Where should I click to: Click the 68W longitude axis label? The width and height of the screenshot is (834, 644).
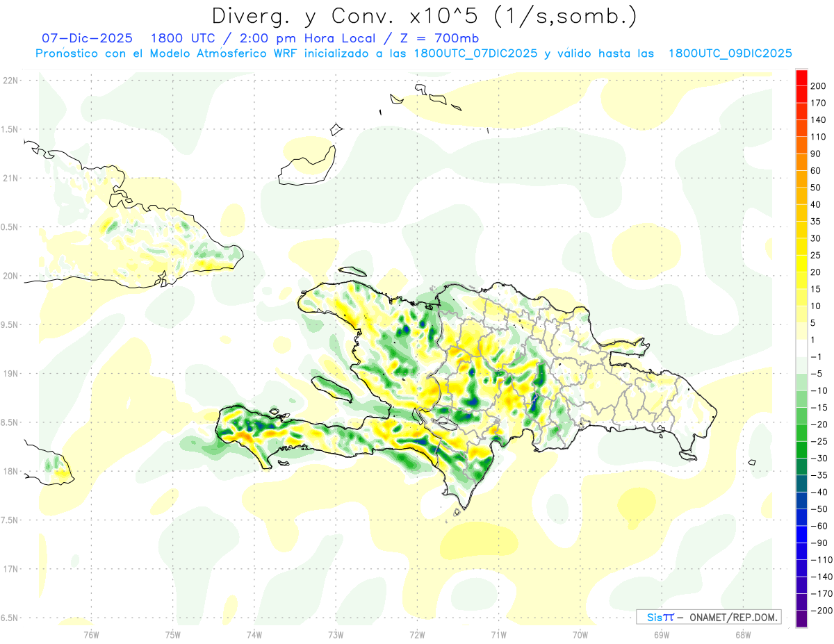click(x=742, y=634)
